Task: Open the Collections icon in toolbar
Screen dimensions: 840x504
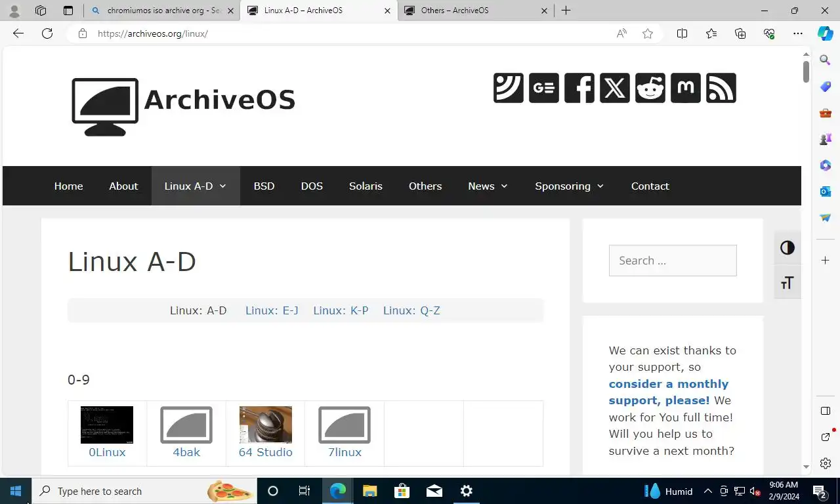Action: [x=740, y=33]
